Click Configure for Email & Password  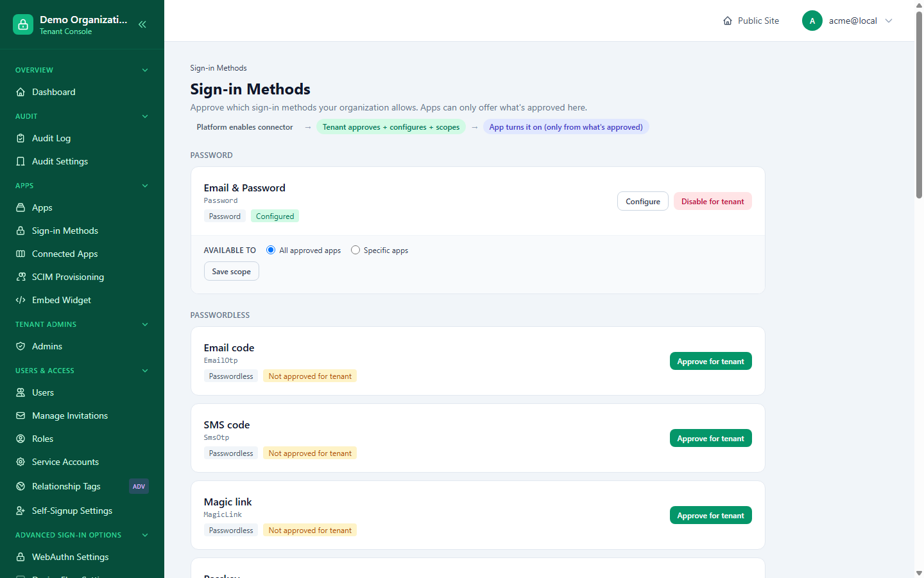[x=643, y=201]
